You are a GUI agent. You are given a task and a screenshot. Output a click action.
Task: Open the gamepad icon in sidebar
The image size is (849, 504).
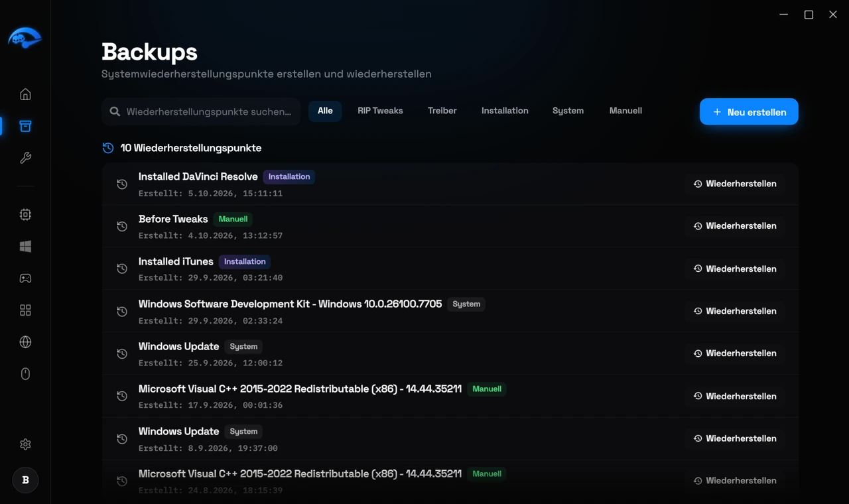click(25, 278)
